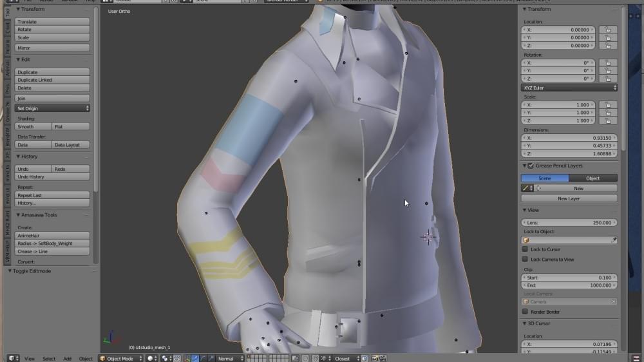Click the panel toggle icon at bottom right
The height and width of the screenshot is (362, 644).
point(636,358)
